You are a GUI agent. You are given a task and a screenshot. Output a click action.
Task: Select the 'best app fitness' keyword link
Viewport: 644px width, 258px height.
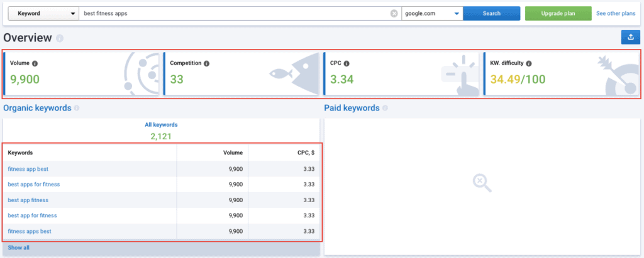28,200
